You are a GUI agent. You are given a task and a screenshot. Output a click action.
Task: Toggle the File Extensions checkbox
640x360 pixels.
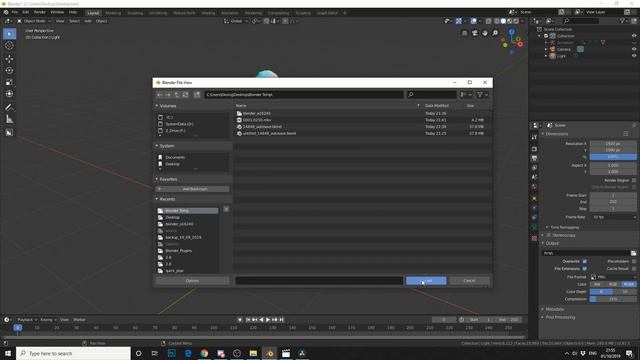[584, 269]
